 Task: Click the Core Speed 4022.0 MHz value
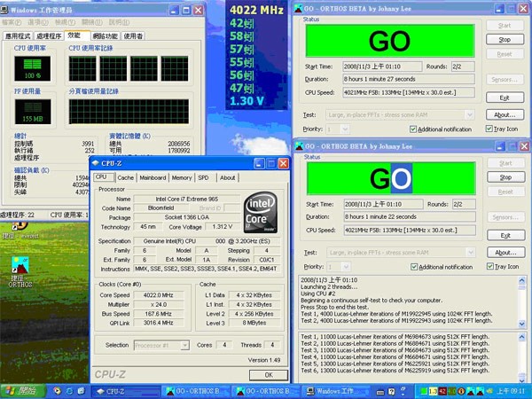tap(159, 295)
